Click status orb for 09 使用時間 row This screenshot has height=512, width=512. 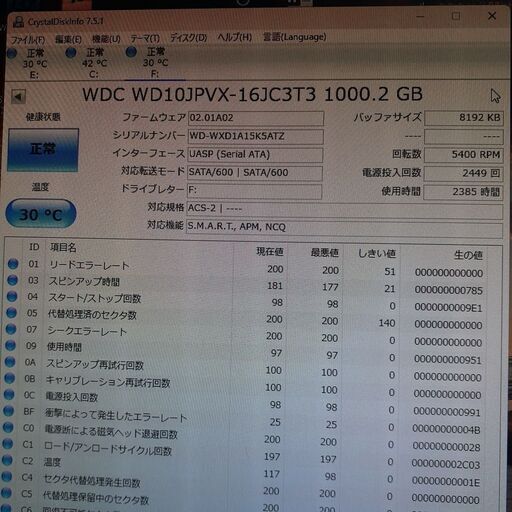click(x=10, y=345)
